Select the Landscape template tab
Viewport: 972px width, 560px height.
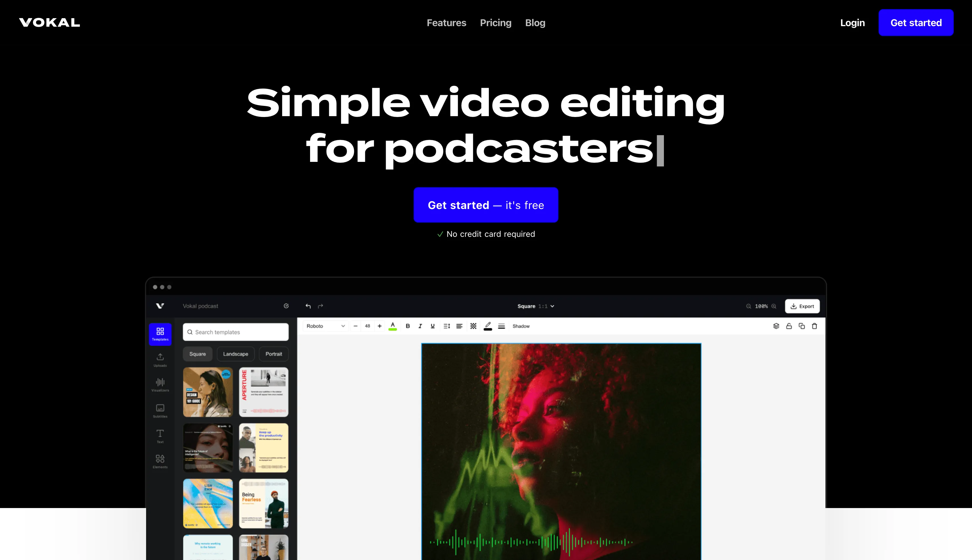(236, 354)
